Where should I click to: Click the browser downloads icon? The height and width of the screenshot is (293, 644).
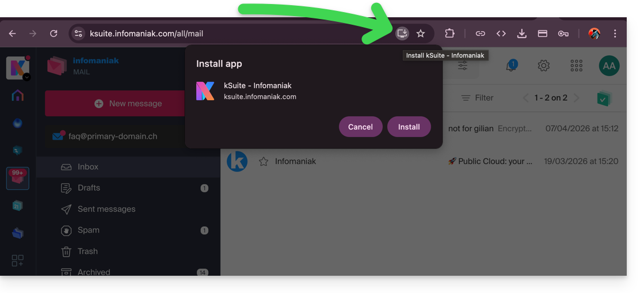521,33
